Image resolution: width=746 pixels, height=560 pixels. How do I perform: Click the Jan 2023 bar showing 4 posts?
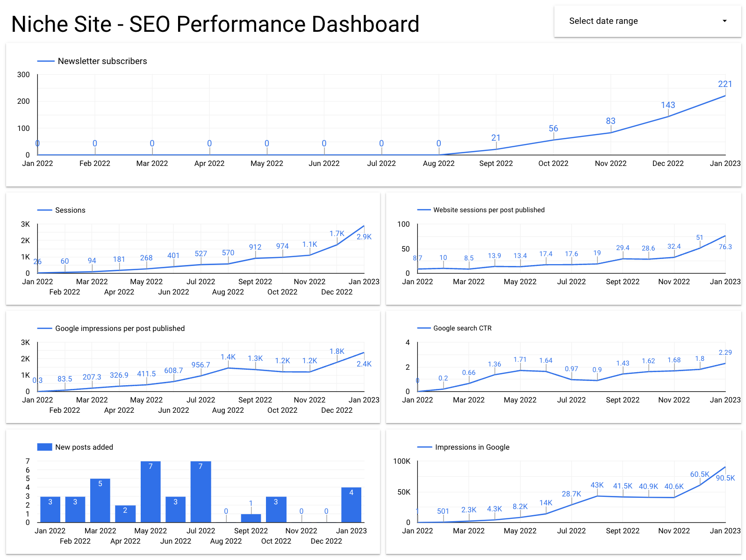[351, 505]
